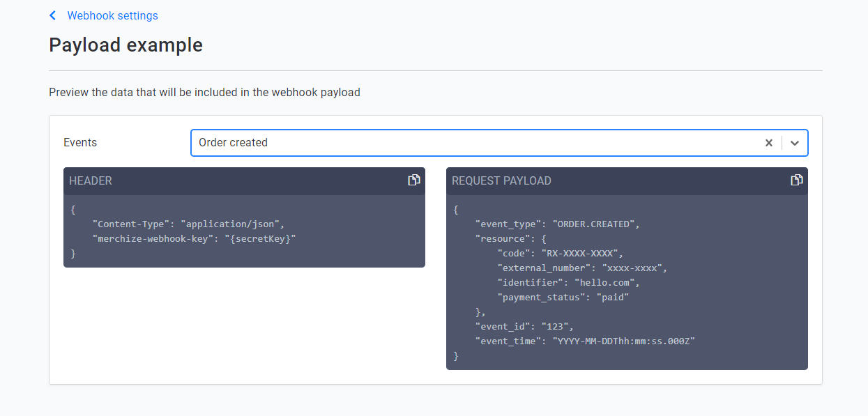This screenshot has width=868, height=416.
Task: Click the back chevron beside Webhook settings
Action: pos(53,15)
